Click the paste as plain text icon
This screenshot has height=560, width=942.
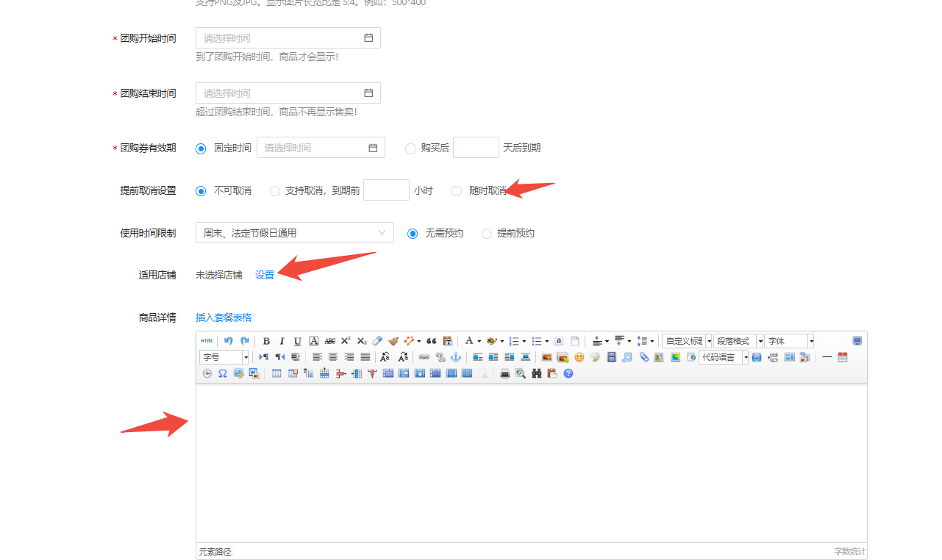point(447,341)
